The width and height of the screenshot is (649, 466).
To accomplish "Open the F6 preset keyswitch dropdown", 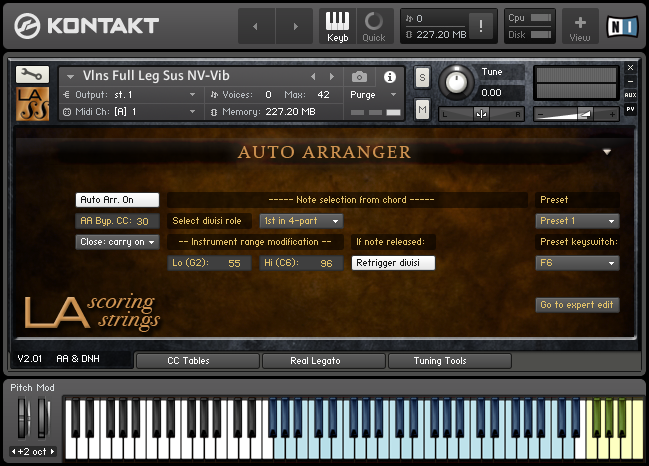I will [577, 263].
